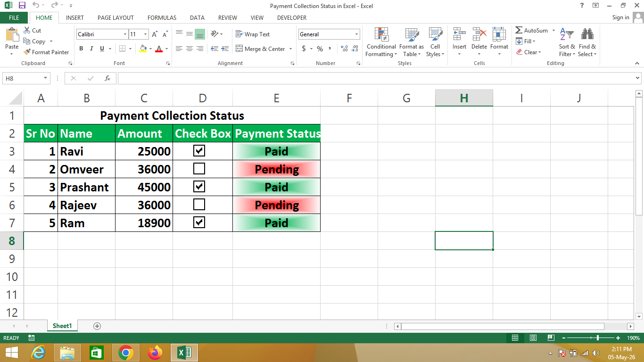Apply Percent Style format
Image resolution: width=644 pixels, height=362 pixels.
320,49
